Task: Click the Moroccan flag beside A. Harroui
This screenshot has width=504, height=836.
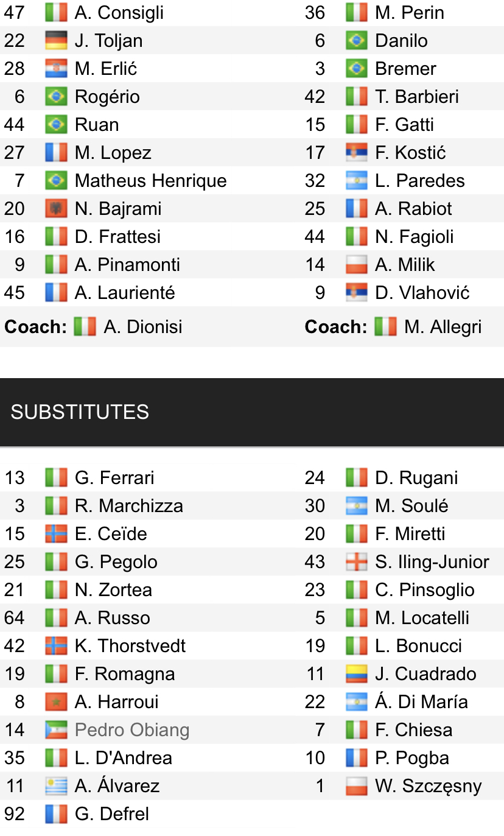Action: pos(56,702)
